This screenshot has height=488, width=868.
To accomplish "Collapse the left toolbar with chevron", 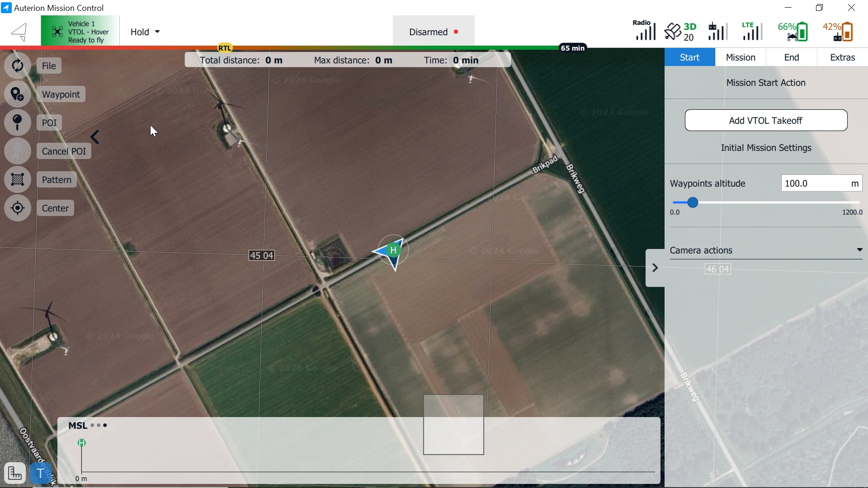I will tap(95, 137).
